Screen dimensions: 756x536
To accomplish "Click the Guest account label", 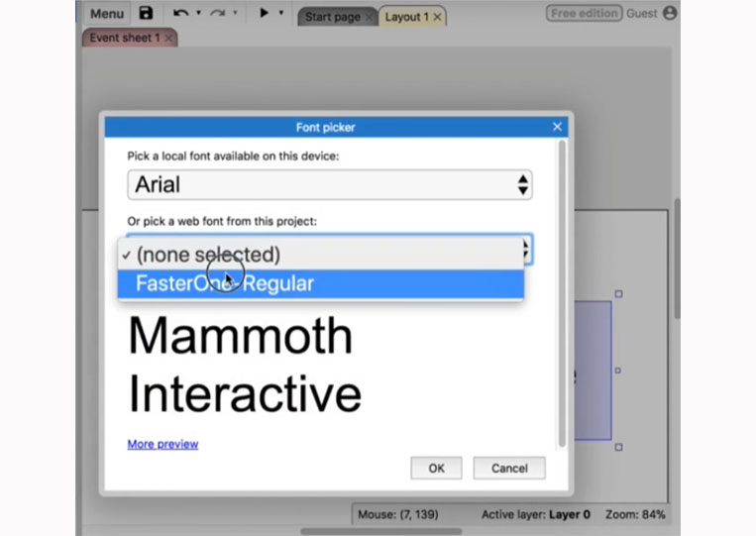I will [641, 14].
